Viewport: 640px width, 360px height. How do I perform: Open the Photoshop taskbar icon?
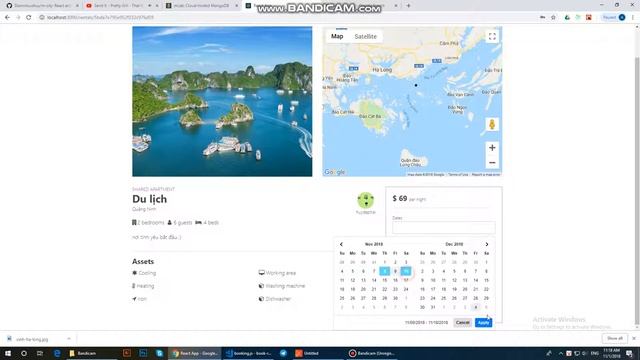point(143,353)
